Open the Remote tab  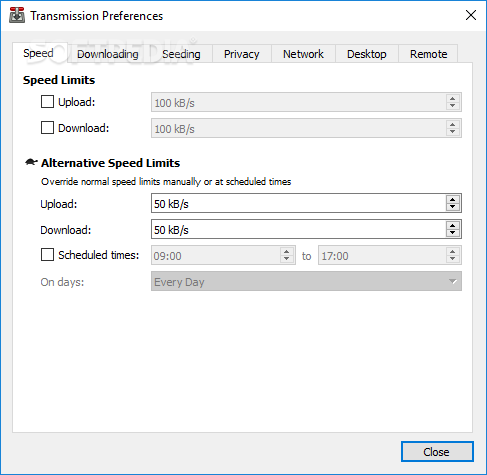click(x=429, y=54)
